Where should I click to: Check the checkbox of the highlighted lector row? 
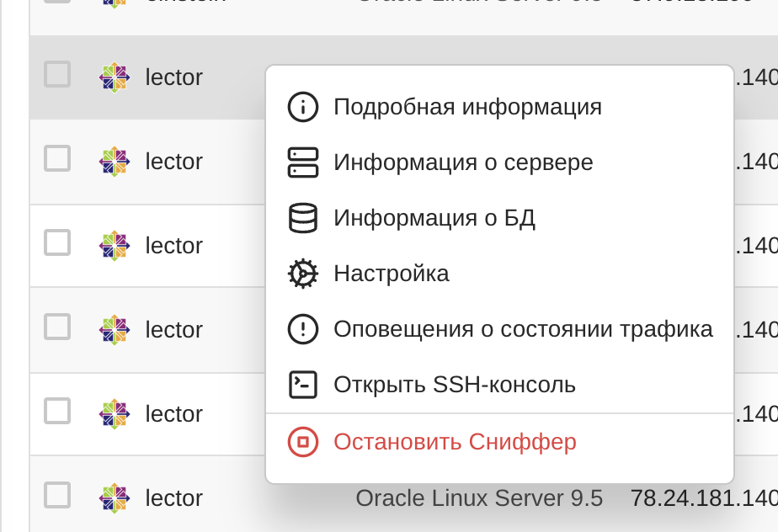pos(56,74)
